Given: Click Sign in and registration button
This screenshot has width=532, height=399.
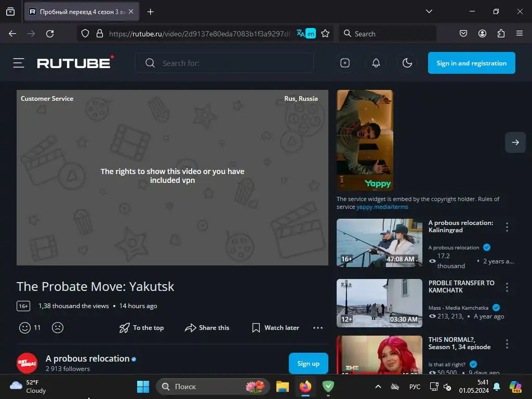Looking at the screenshot, I should click(x=472, y=63).
